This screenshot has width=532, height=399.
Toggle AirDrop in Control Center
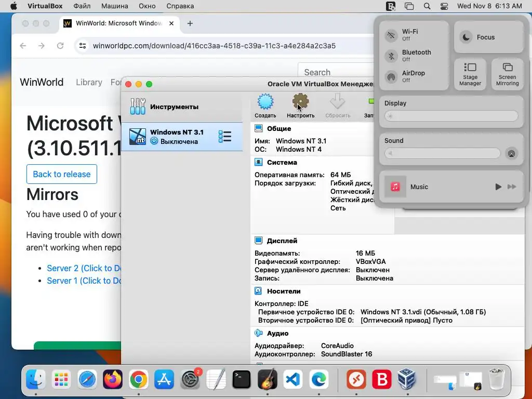click(x=391, y=77)
